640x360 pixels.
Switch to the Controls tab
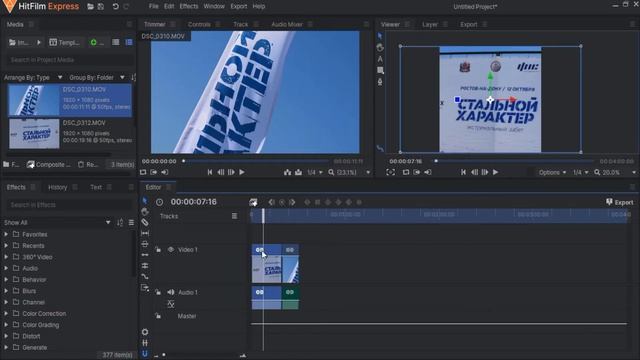199,24
